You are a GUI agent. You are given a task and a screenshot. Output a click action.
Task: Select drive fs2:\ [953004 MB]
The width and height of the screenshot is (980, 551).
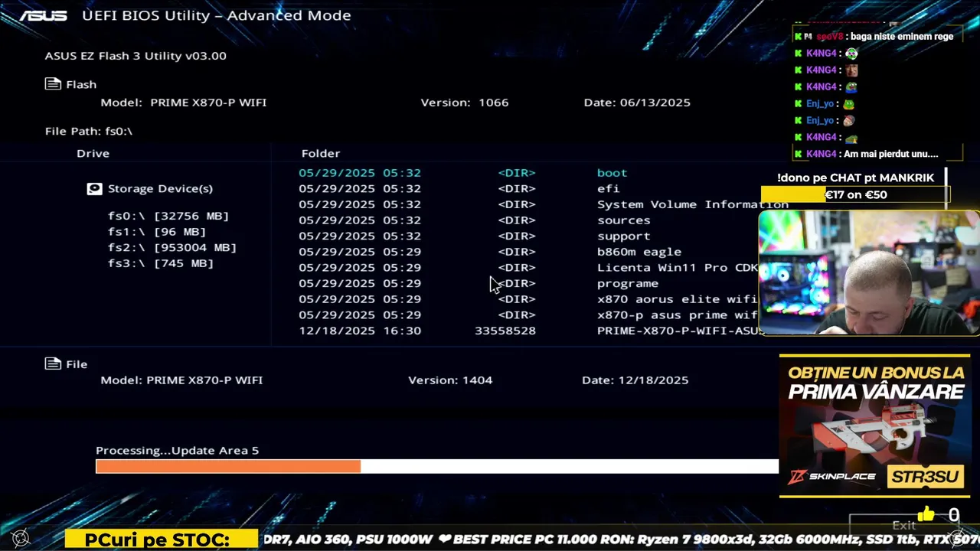(x=172, y=247)
